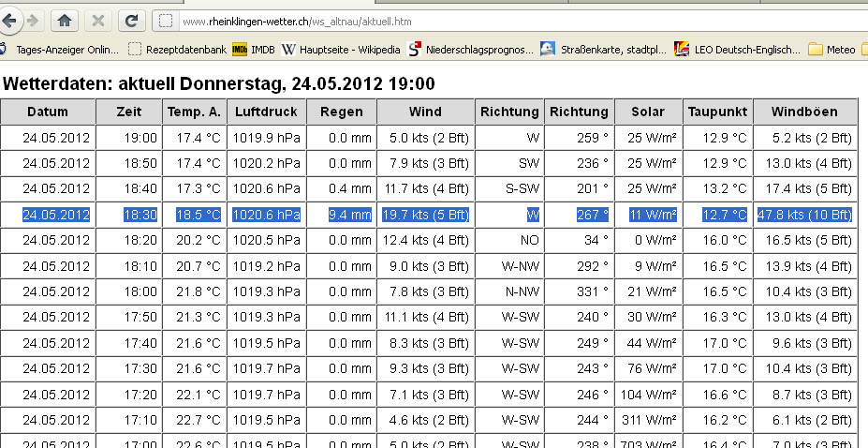The width and height of the screenshot is (868, 448).
Task: Click the W-NW direction cell
Action: (x=509, y=266)
